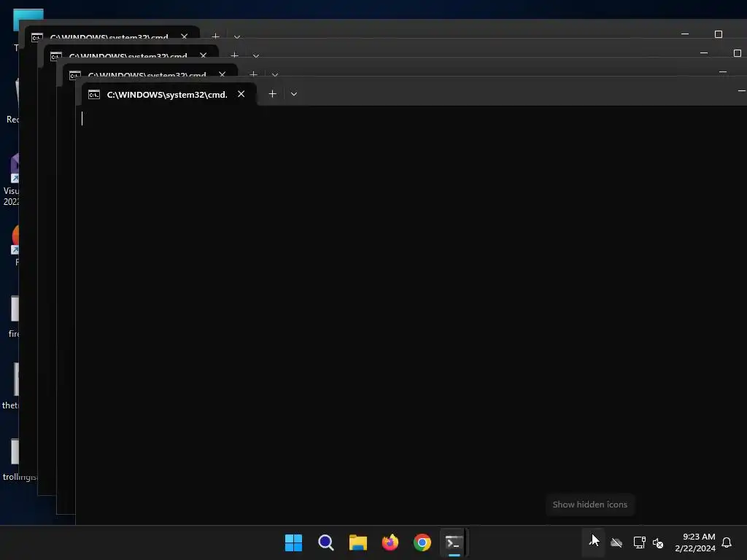Image resolution: width=747 pixels, height=560 pixels.
Task: Open the Windows Start menu
Action: tap(293, 542)
